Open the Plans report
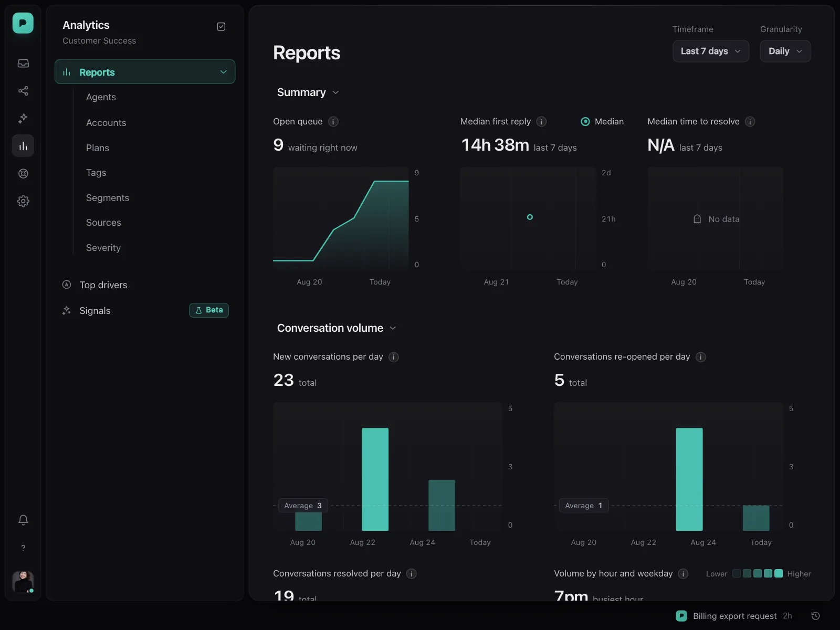The height and width of the screenshot is (630, 840). pyautogui.click(x=98, y=148)
